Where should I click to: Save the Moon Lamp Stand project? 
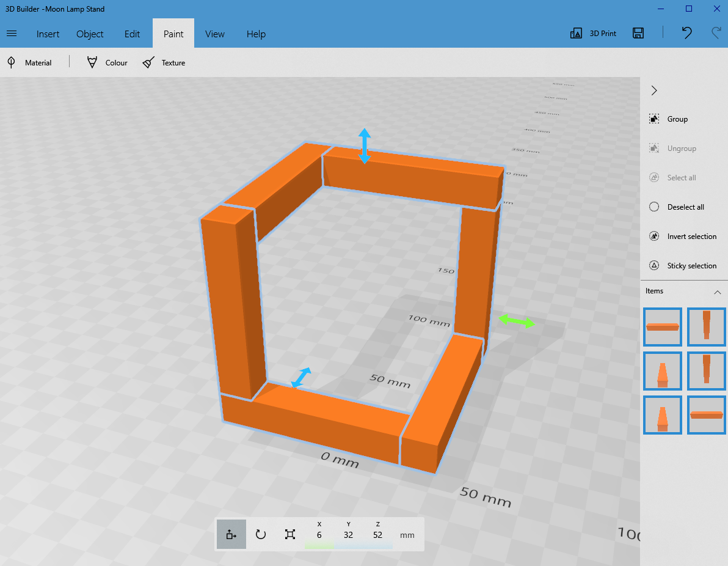click(638, 34)
